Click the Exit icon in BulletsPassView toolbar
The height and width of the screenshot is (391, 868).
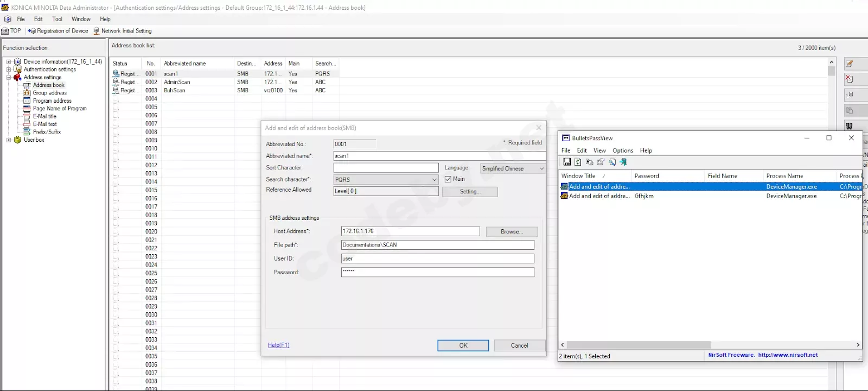point(623,162)
